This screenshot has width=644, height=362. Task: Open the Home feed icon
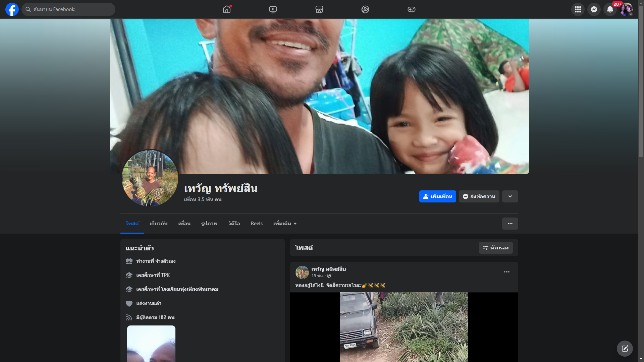pos(227,9)
